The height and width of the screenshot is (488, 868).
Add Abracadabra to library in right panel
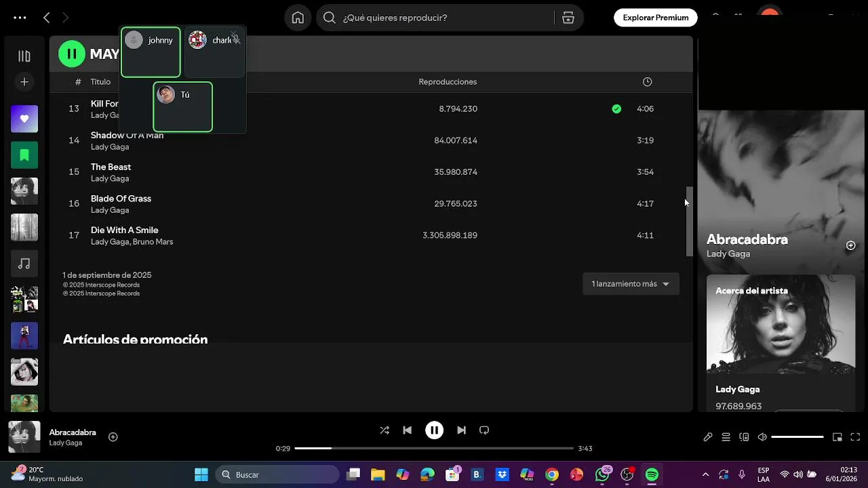tap(850, 245)
